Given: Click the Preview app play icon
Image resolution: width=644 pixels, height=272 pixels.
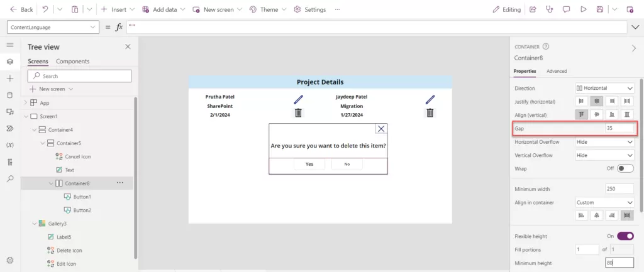Looking at the screenshot, I should tap(583, 9).
